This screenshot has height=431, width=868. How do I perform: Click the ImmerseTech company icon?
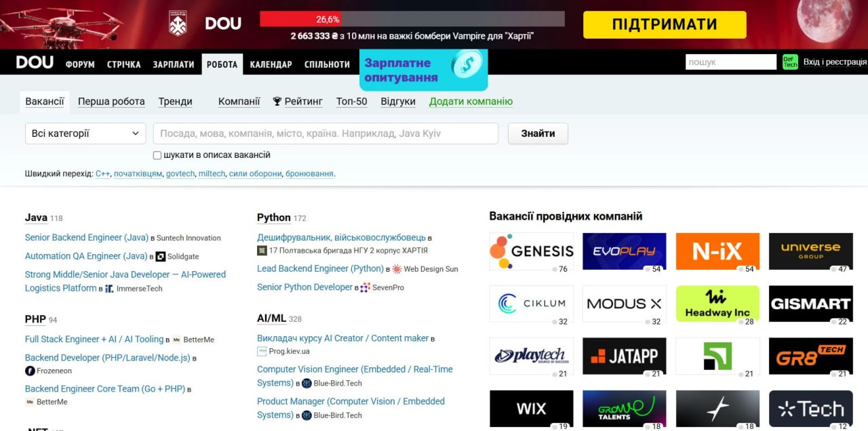point(109,288)
